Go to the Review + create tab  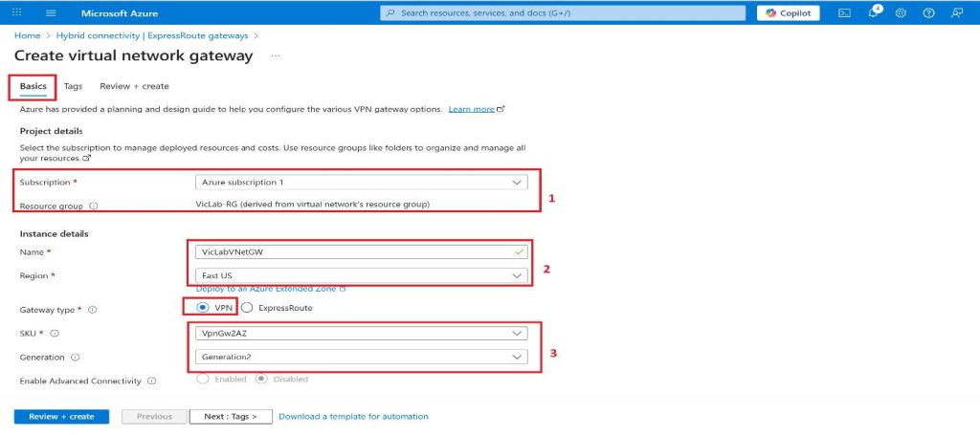134,86
